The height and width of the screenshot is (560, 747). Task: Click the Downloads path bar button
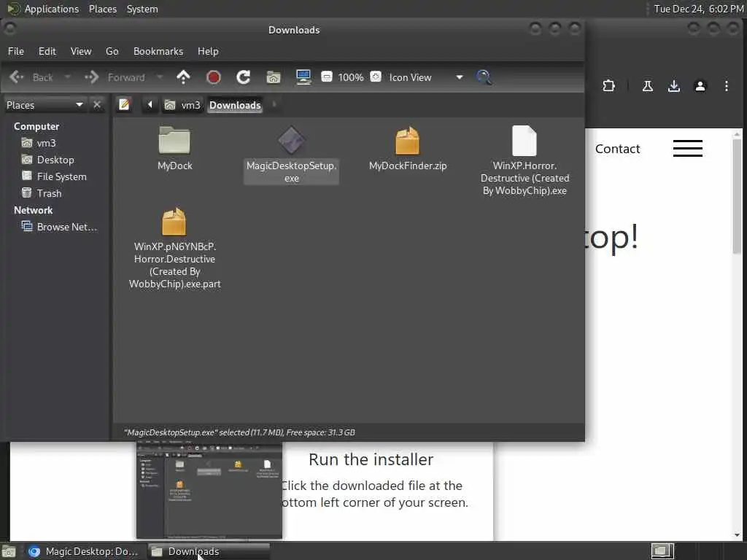(x=235, y=105)
